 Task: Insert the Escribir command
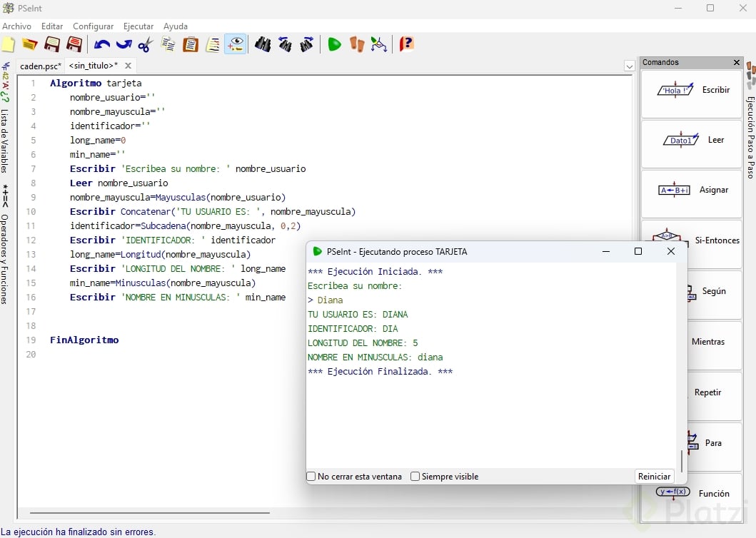691,91
